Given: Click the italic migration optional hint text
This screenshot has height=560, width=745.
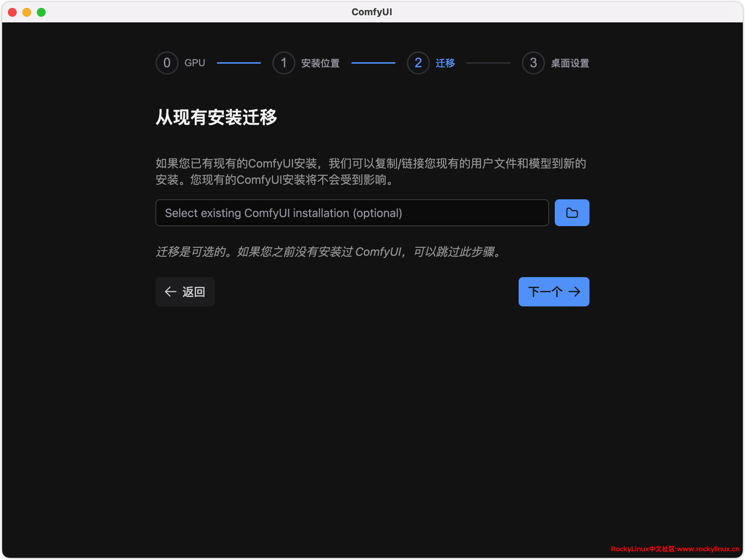Looking at the screenshot, I should [x=329, y=251].
